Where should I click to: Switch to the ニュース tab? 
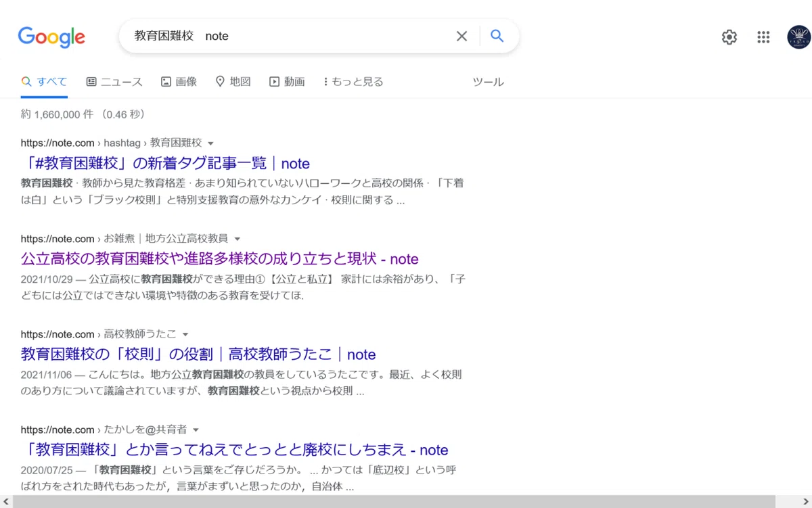(114, 82)
